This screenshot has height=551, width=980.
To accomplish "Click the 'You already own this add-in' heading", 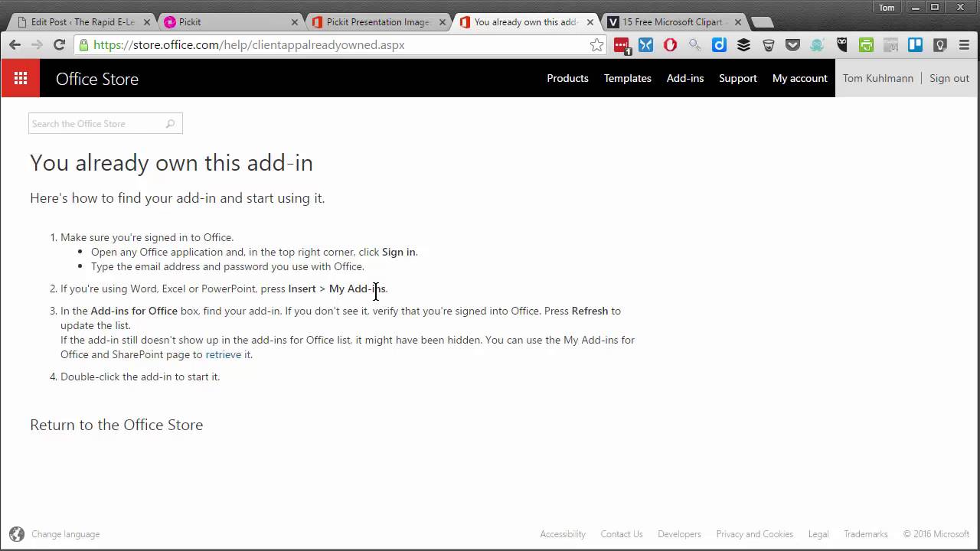I will [x=171, y=163].
